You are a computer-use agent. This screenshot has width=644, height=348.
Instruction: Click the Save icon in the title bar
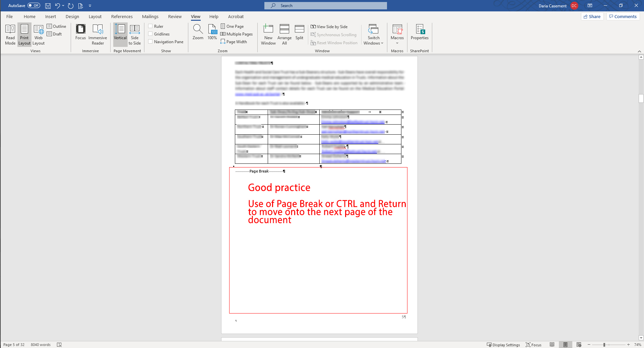[48, 6]
